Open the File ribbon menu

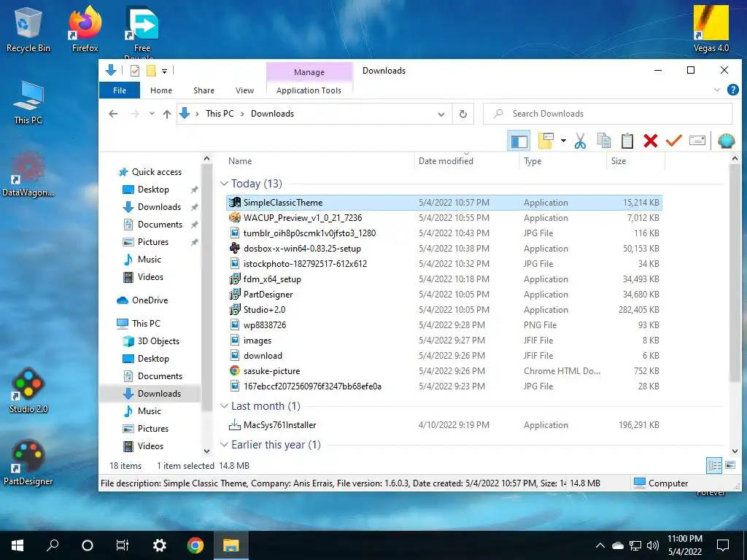[120, 90]
